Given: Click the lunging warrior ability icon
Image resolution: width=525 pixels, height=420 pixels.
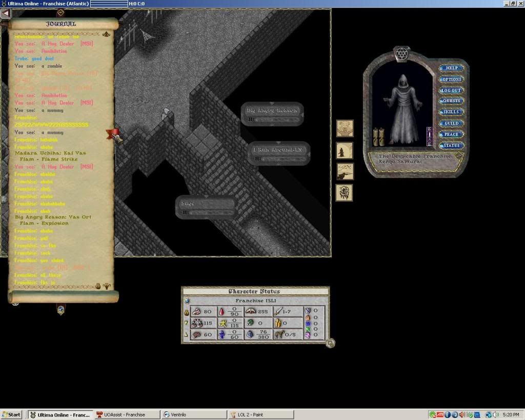Looking at the screenshot, I should coord(345,171).
